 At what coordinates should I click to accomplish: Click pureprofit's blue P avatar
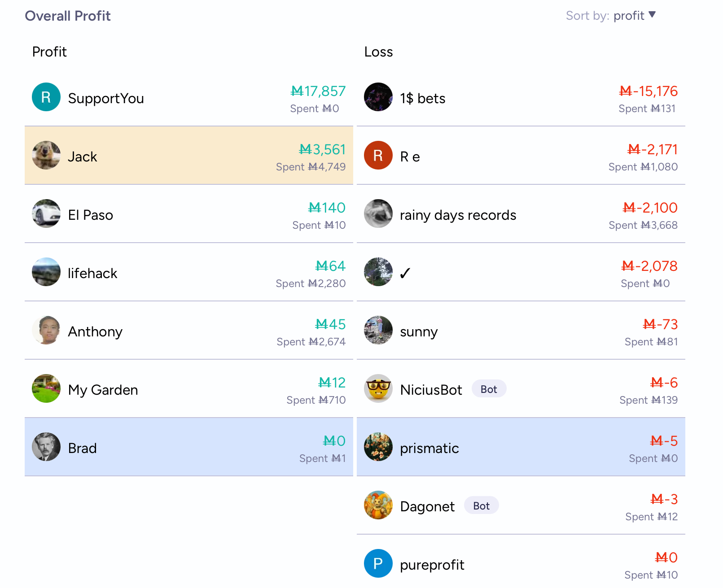click(378, 563)
